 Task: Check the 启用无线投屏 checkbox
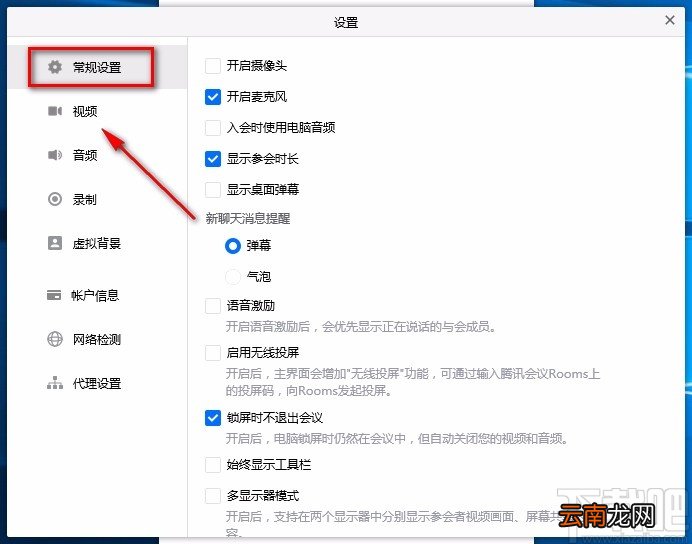coord(213,353)
